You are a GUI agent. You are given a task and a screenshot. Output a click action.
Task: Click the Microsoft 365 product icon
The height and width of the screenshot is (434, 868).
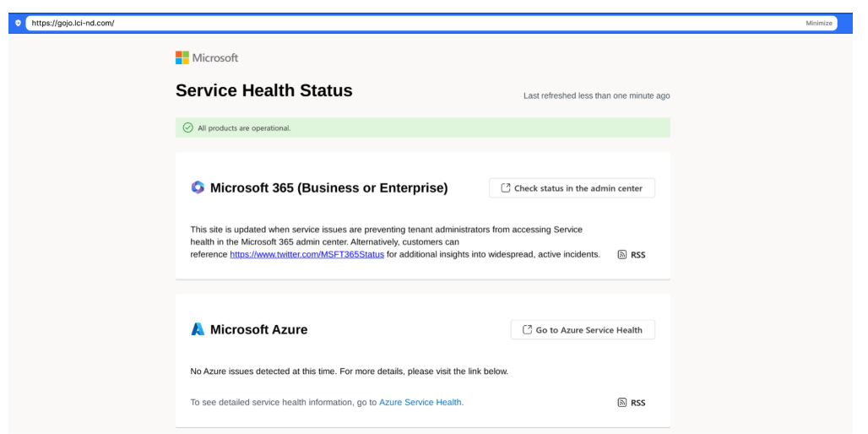pyautogui.click(x=198, y=187)
